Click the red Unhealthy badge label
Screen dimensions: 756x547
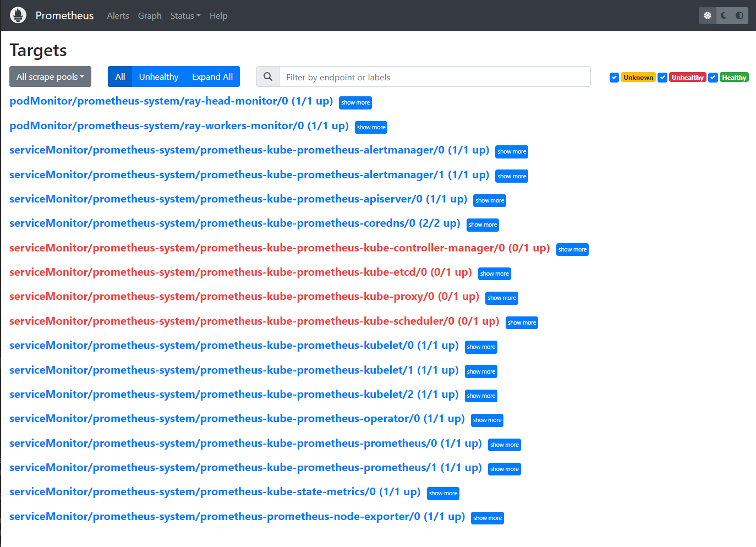(x=688, y=78)
